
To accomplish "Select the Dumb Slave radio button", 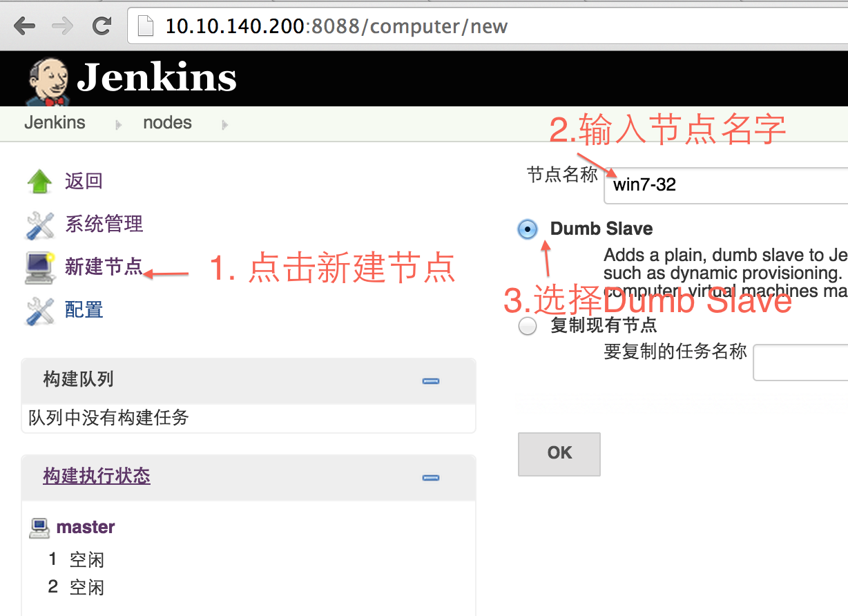I will point(528,229).
